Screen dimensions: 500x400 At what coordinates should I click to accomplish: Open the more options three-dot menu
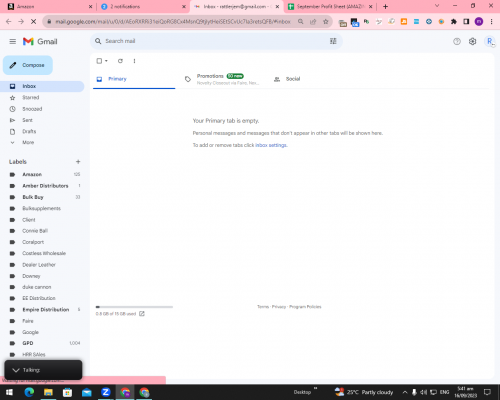[x=134, y=61]
